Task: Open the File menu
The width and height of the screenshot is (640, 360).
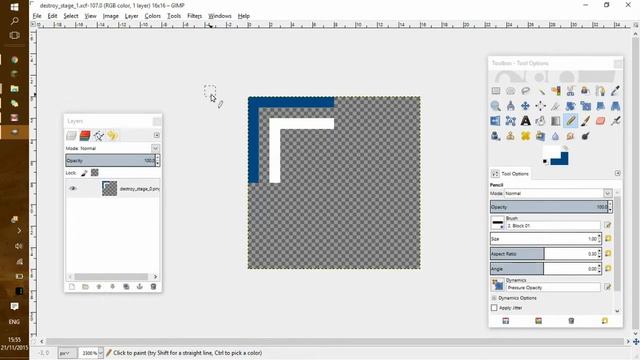Action: tap(37, 16)
